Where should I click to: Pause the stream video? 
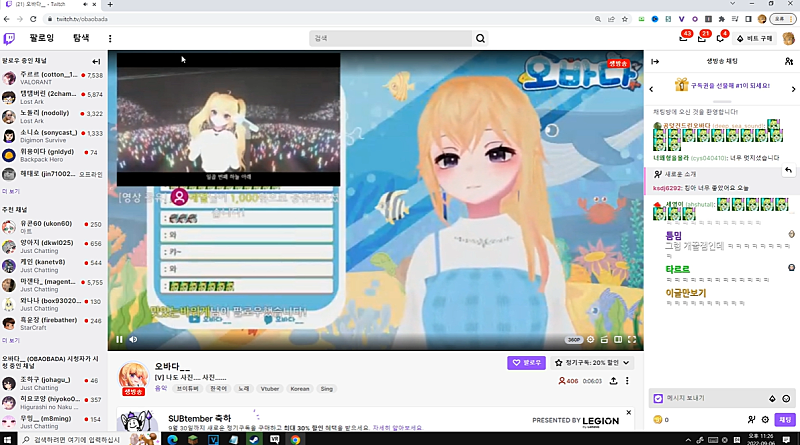pos(119,339)
